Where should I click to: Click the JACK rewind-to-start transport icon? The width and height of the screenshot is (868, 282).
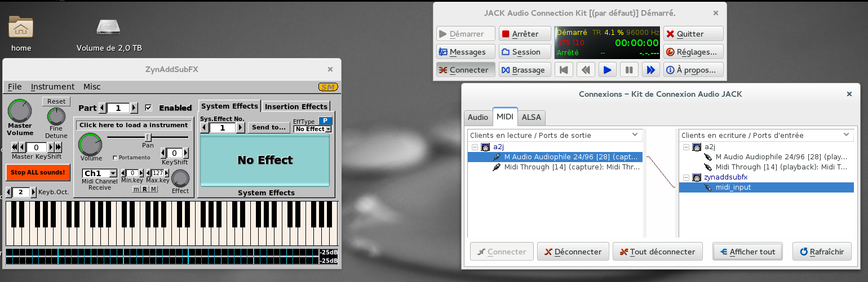click(564, 70)
